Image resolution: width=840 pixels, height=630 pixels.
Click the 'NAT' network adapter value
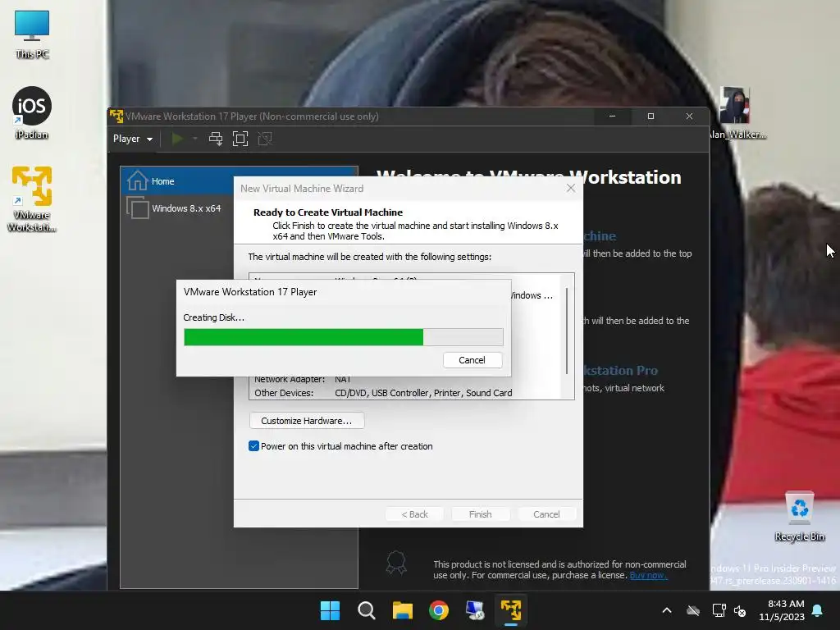click(343, 379)
